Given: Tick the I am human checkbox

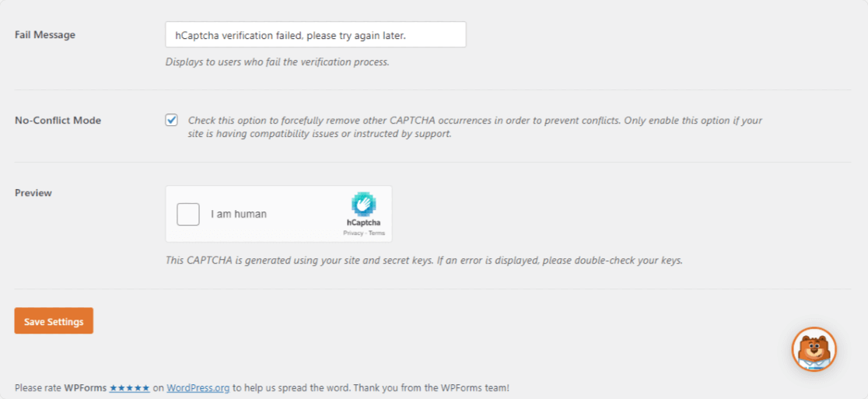Looking at the screenshot, I should pyautogui.click(x=188, y=214).
